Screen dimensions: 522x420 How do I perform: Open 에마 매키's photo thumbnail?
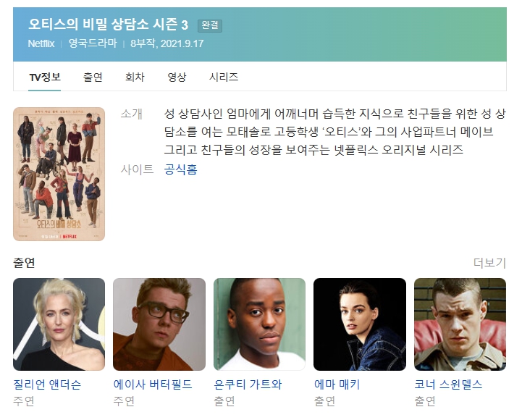tap(360, 324)
